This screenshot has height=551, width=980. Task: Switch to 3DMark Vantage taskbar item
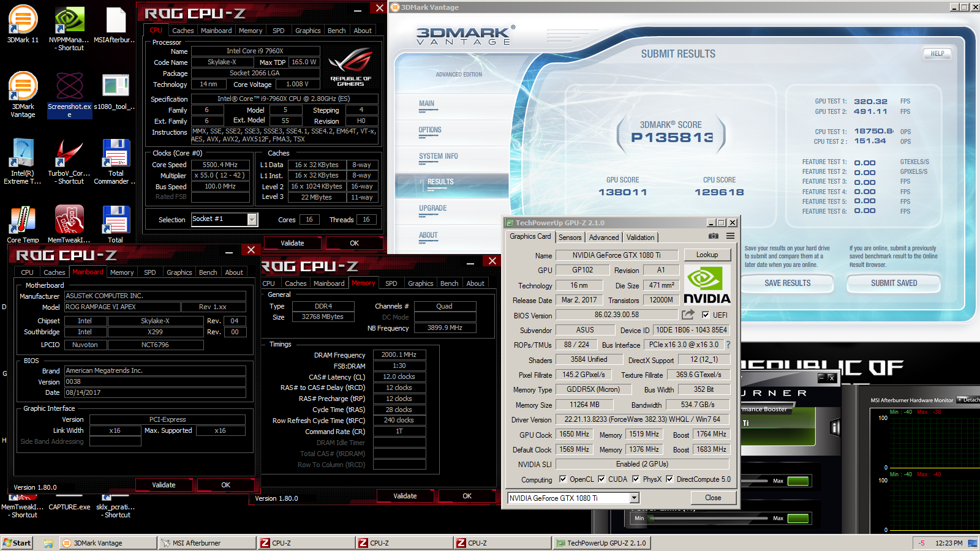coord(108,543)
